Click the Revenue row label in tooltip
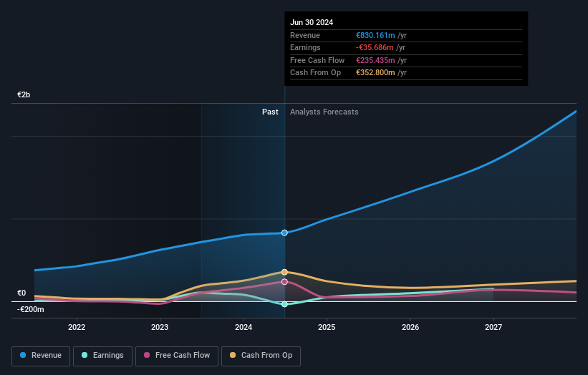This screenshot has height=375, width=588. [305, 35]
